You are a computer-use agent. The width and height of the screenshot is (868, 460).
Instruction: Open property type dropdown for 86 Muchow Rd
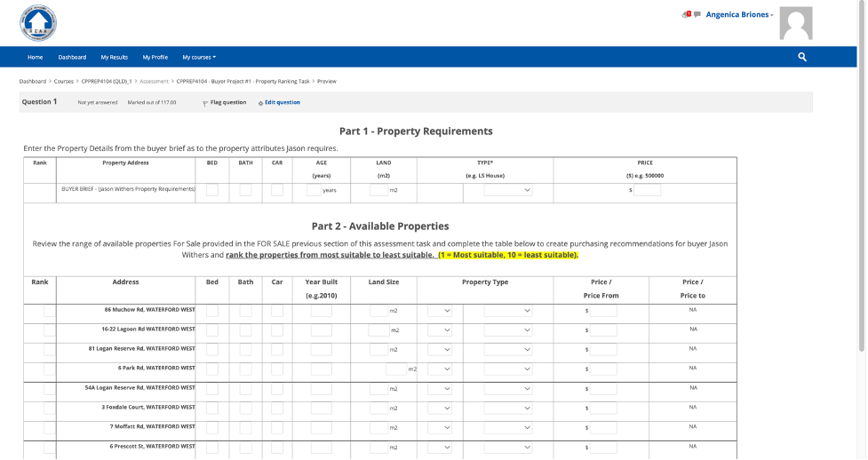(508, 311)
